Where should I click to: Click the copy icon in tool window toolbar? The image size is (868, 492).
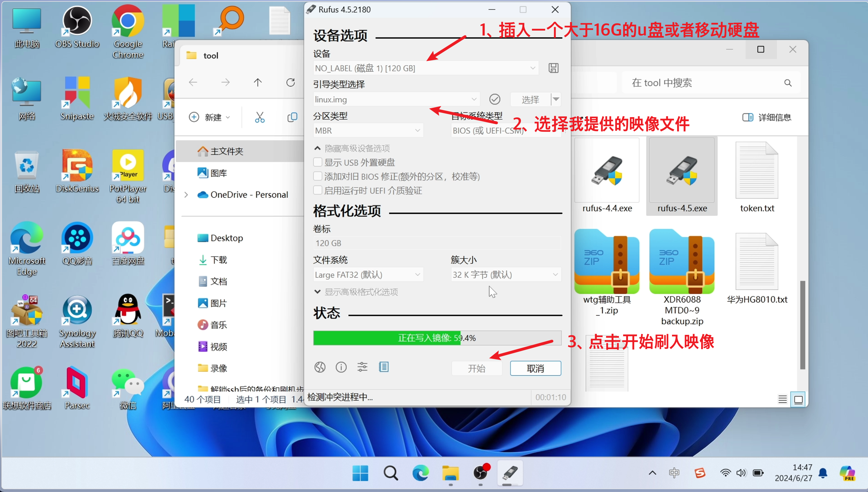[x=292, y=117]
